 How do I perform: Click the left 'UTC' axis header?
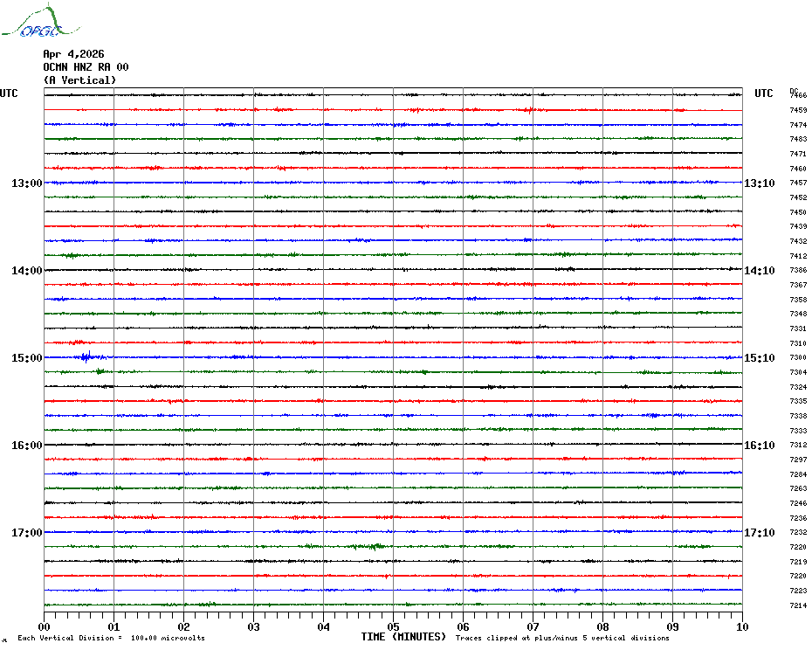click(9, 93)
